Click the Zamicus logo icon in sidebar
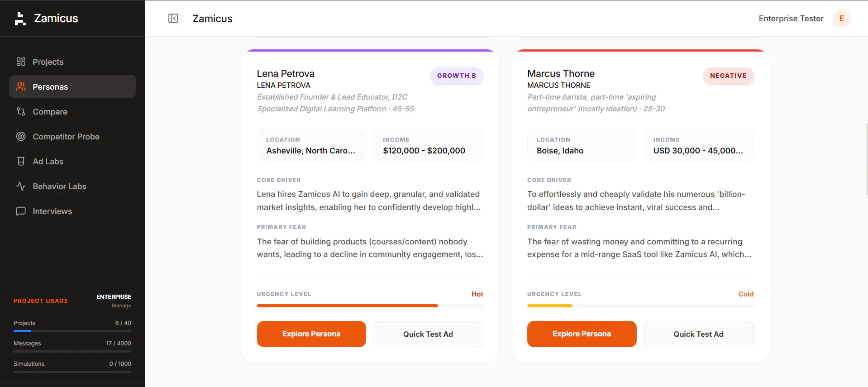 [20, 19]
